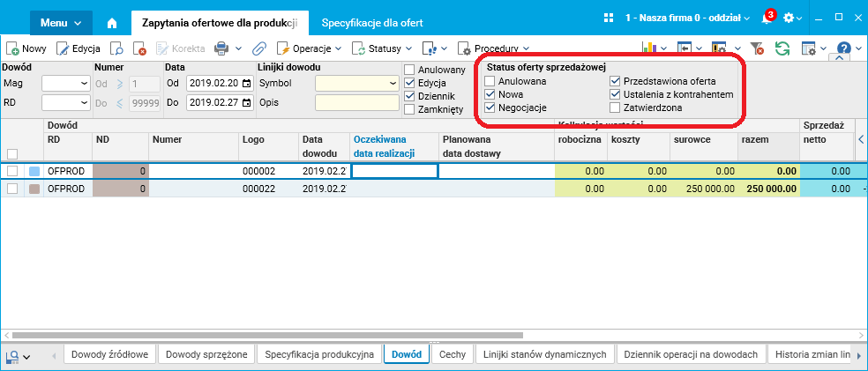Click the Operacje lightning icon
Viewport: 868px width, 371px height.
tap(283, 48)
